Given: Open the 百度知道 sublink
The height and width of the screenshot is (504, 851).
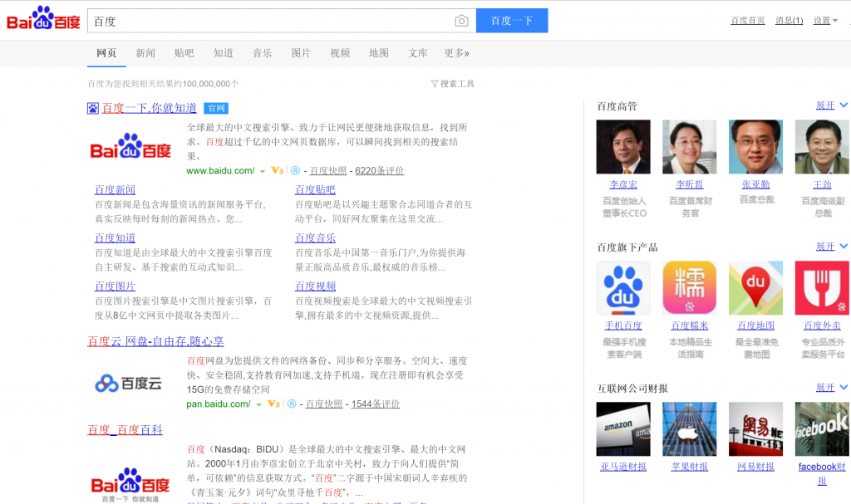Looking at the screenshot, I should tap(115, 238).
